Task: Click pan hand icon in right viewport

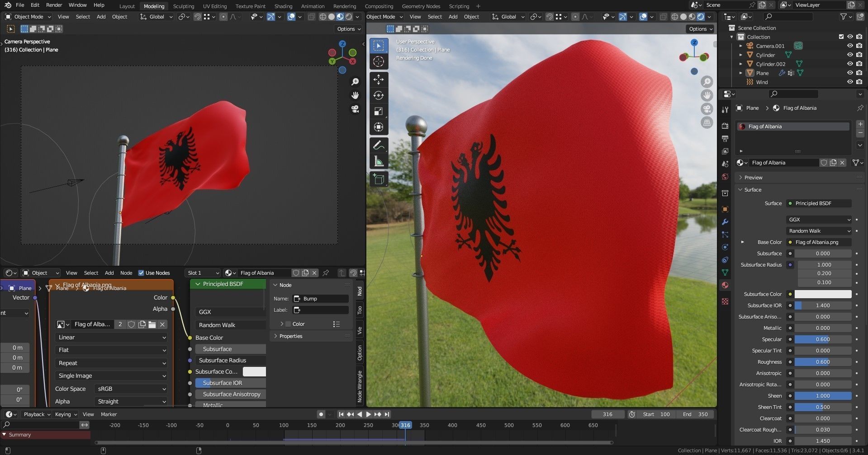Action: (x=707, y=95)
